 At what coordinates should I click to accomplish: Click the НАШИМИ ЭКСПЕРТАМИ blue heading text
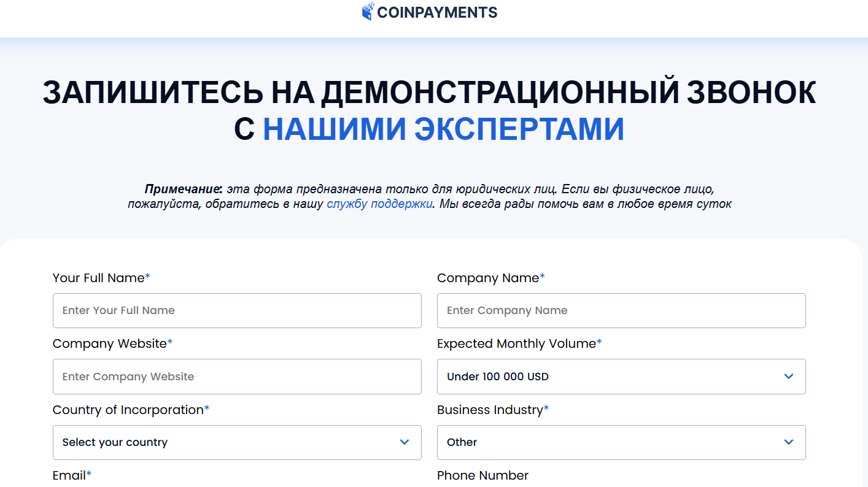pyautogui.click(x=444, y=129)
